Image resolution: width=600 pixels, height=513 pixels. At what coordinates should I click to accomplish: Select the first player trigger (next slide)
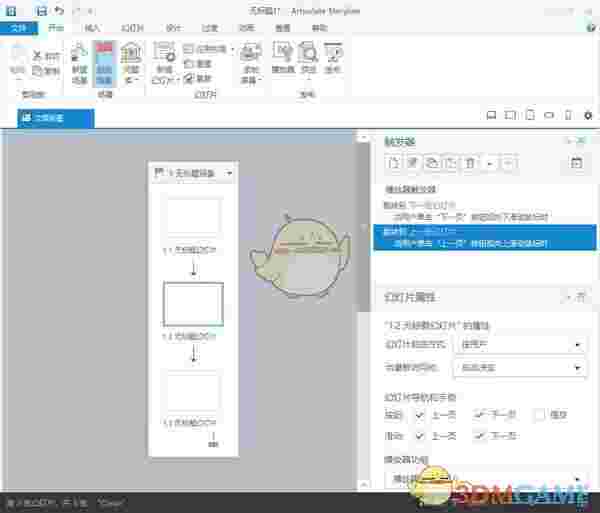point(485,211)
